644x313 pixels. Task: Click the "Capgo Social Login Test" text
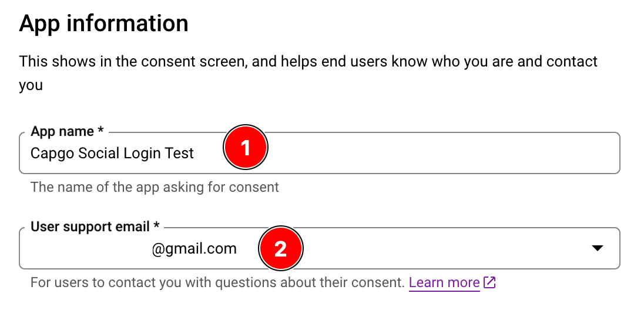point(112,154)
